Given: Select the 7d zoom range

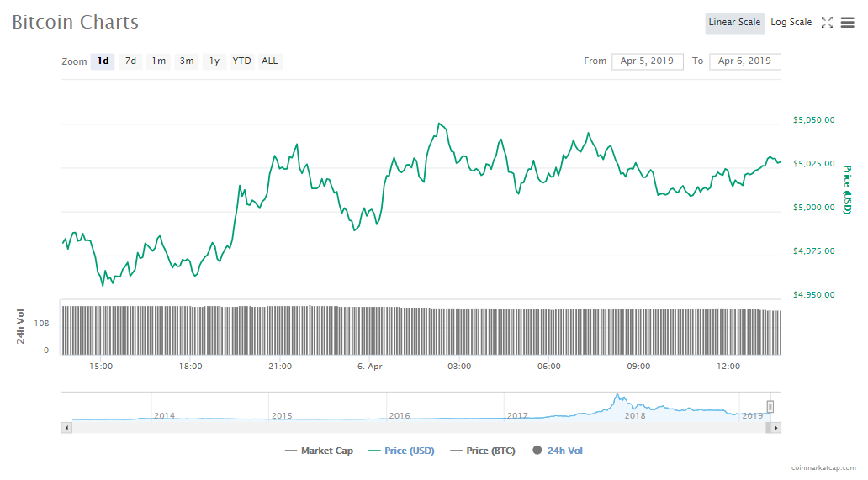Looking at the screenshot, I should click(130, 61).
